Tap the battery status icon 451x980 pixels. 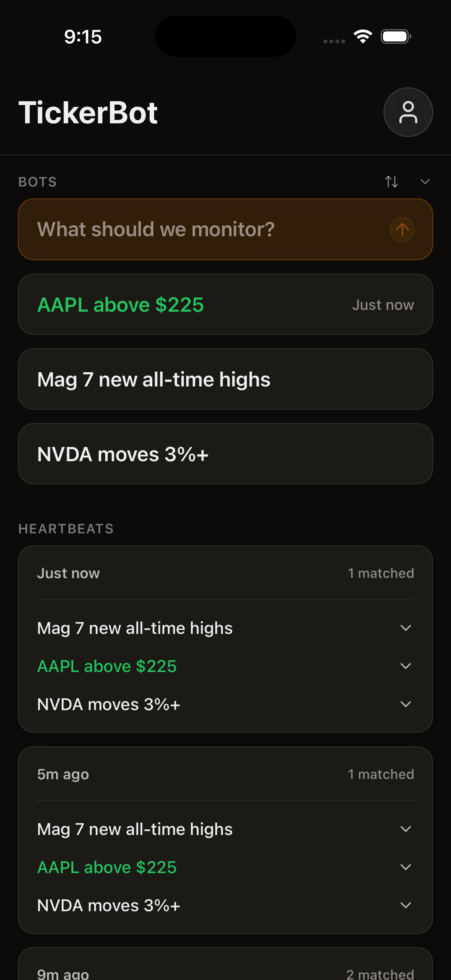[x=395, y=37]
